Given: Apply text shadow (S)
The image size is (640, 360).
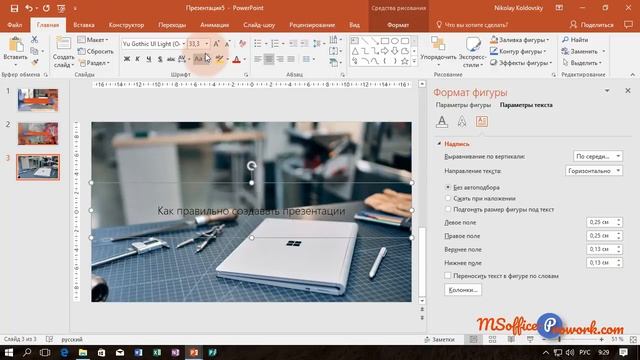Looking at the screenshot, I should (160, 60).
